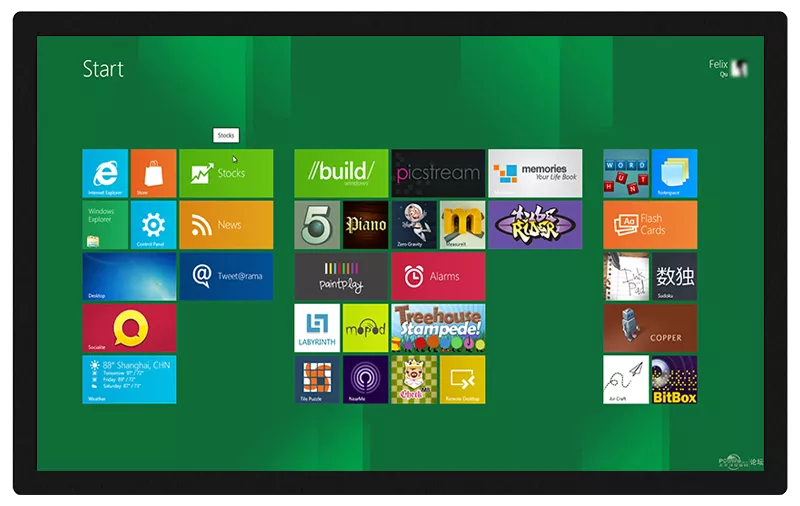Click the News RSS tile
Image resolution: width=800 pixels, height=506 pixels.
pos(226,225)
